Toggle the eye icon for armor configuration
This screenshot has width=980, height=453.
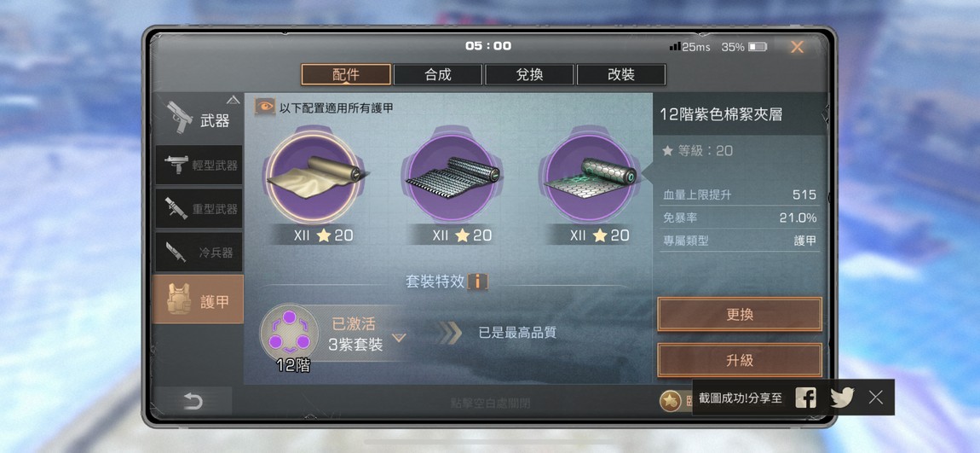pyautogui.click(x=265, y=107)
